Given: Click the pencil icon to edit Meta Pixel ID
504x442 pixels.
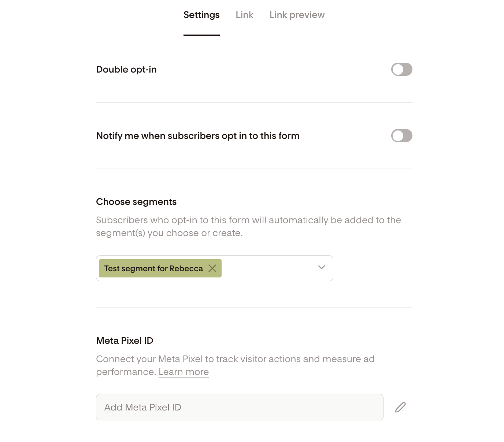Looking at the screenshot, I should pyautogui.click(x=400, y=407).
